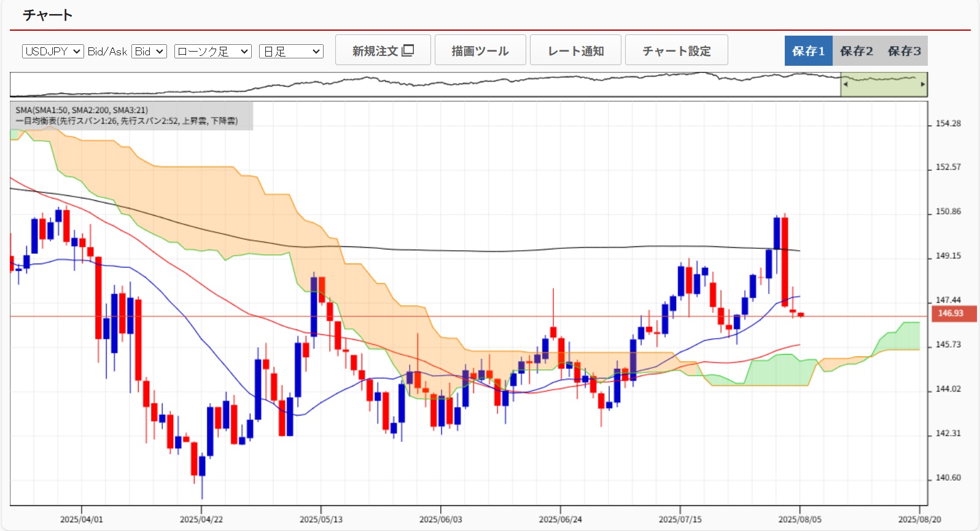Click the lowest blue candle in late April
Image resolution: width=980 pixels, height=531 pixels.
(x=202, y=466)
